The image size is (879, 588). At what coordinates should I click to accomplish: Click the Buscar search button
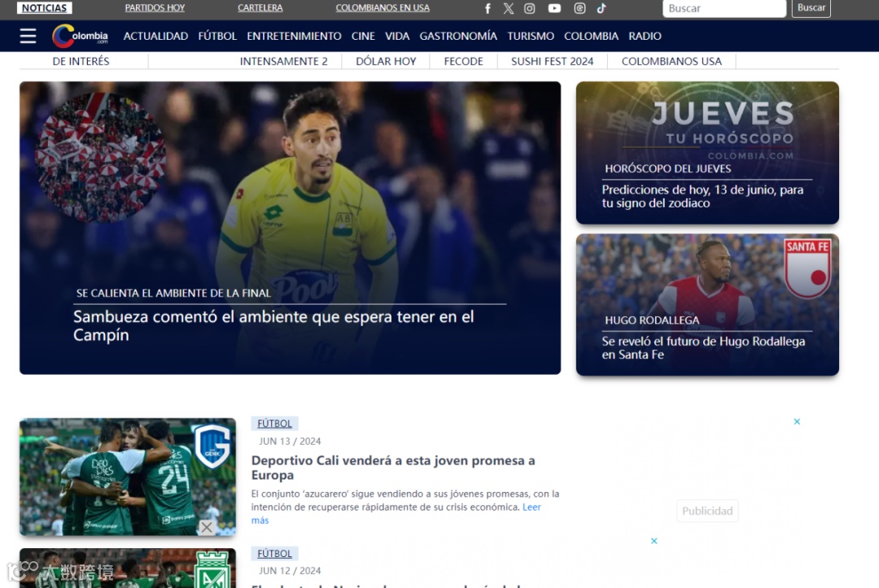point(811,8)
